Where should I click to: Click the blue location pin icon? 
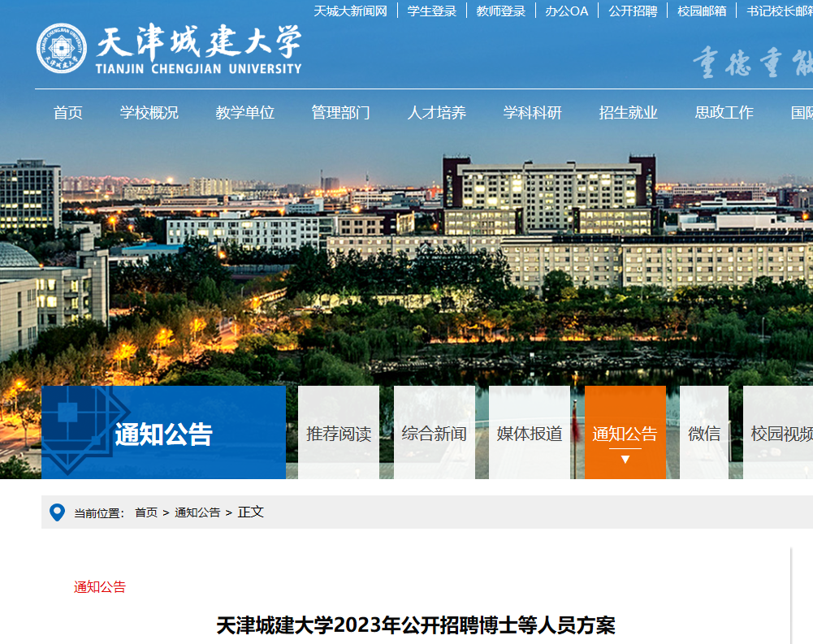point(57,512)
